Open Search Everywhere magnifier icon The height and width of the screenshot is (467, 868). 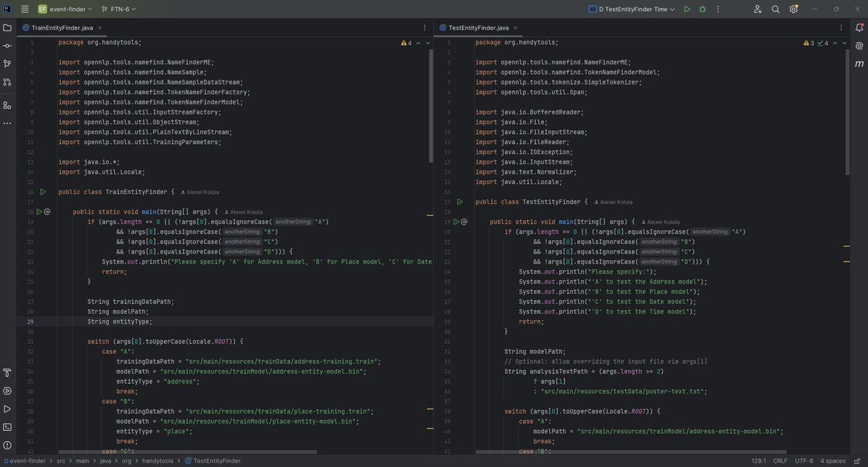tap(775, 9)
